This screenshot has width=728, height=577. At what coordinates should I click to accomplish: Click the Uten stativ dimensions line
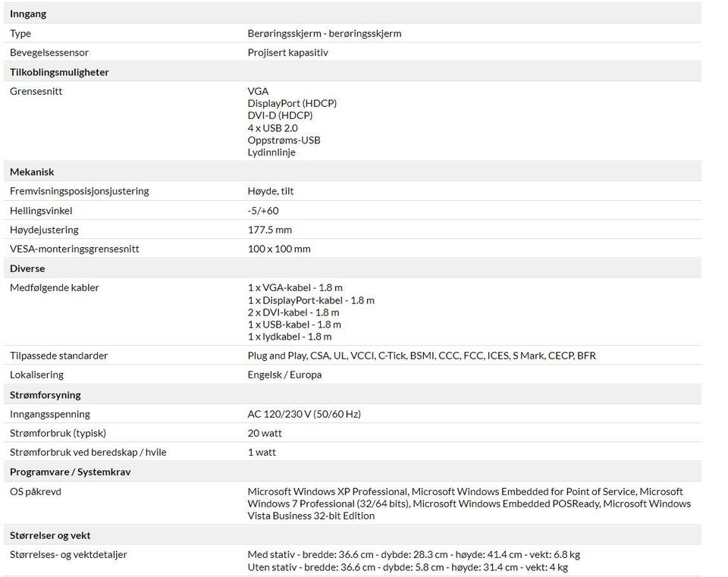[x=407, y=567]
